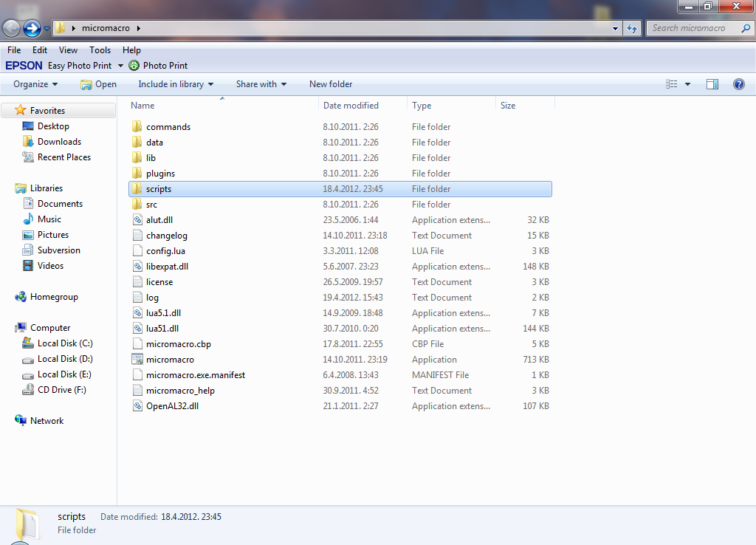Click the Change your view icon
The width and height of the screenshot is (756, 545).
tap(672, 84)
